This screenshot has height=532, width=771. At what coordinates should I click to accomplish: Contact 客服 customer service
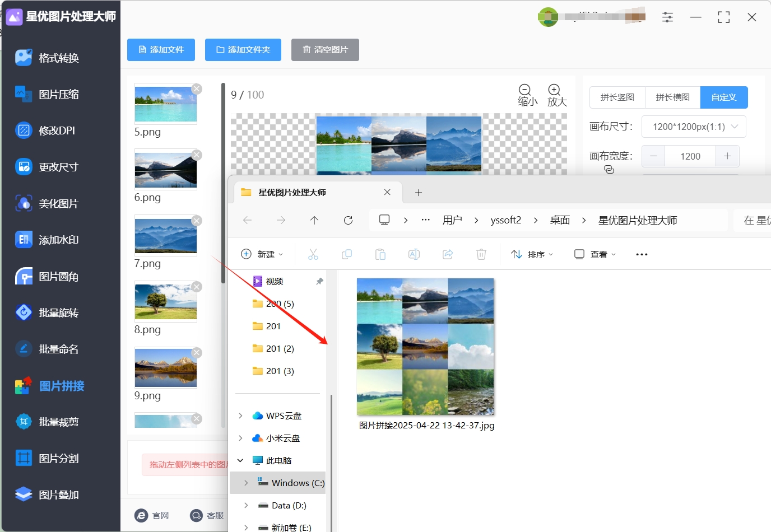point(207,515)
